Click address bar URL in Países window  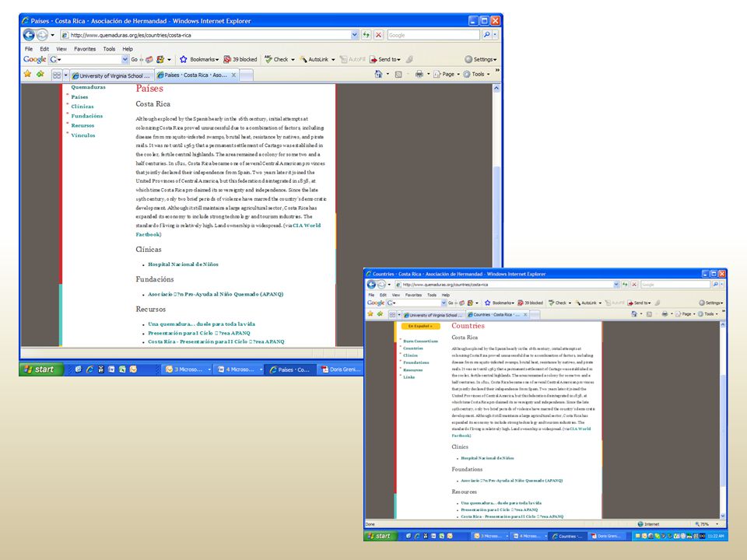point(131,35)
